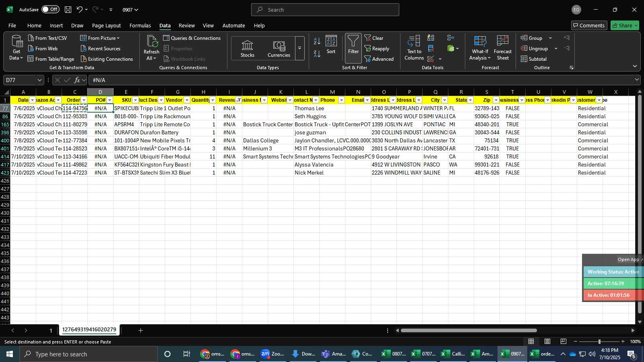Click the Consolidate icon
Image resolution: width=644 pixels, height=362 pixels.
click(x=451, y=38)
